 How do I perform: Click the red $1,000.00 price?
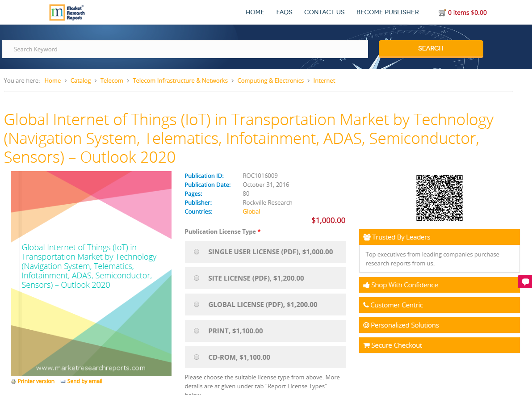click(328, 221)
